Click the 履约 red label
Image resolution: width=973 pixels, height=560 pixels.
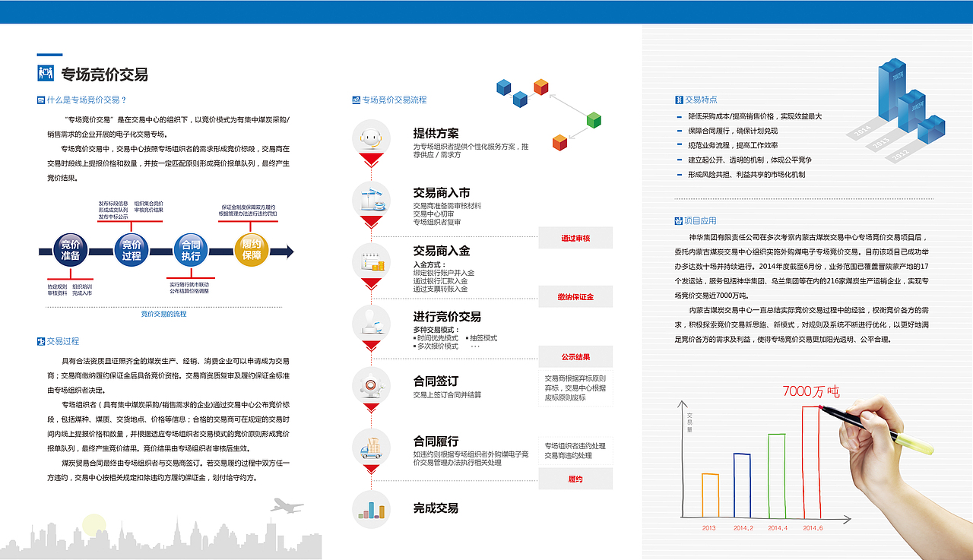point(575,479)
